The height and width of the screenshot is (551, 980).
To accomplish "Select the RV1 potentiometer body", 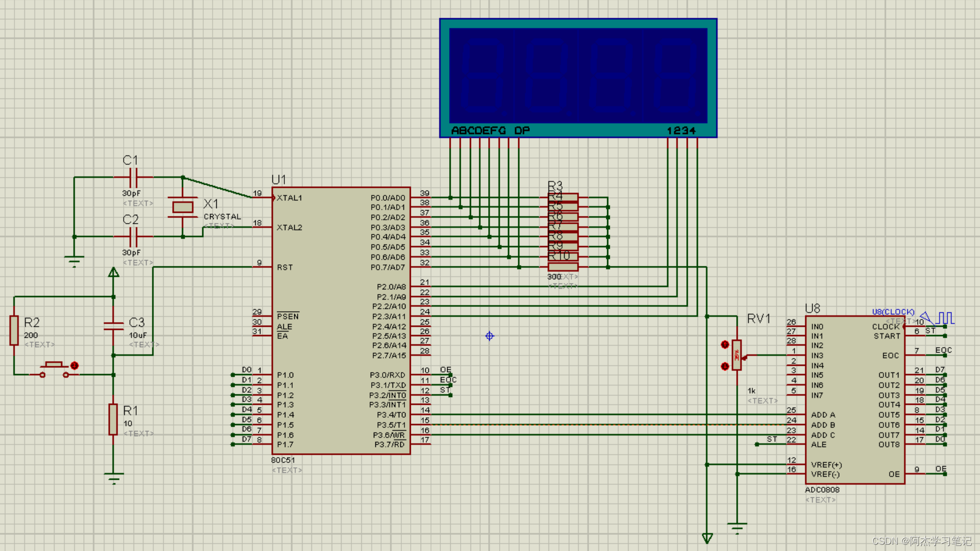I will point(736,355).
